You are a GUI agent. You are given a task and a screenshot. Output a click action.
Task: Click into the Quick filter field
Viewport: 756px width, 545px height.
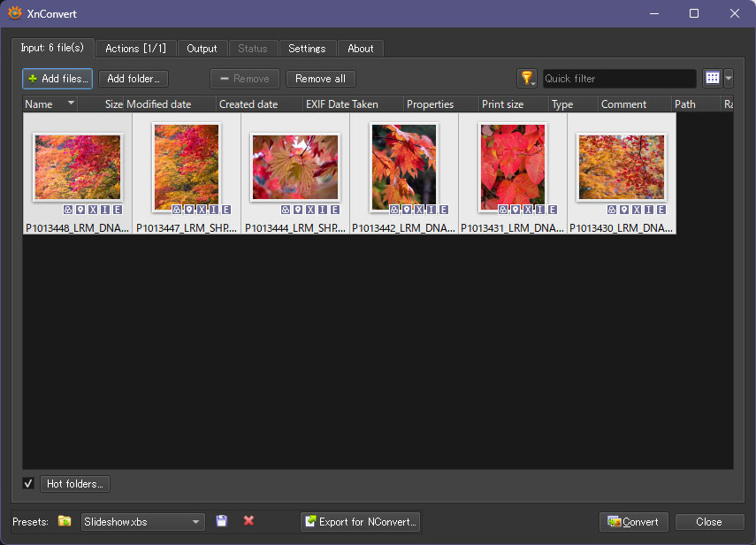click(619, 79)
